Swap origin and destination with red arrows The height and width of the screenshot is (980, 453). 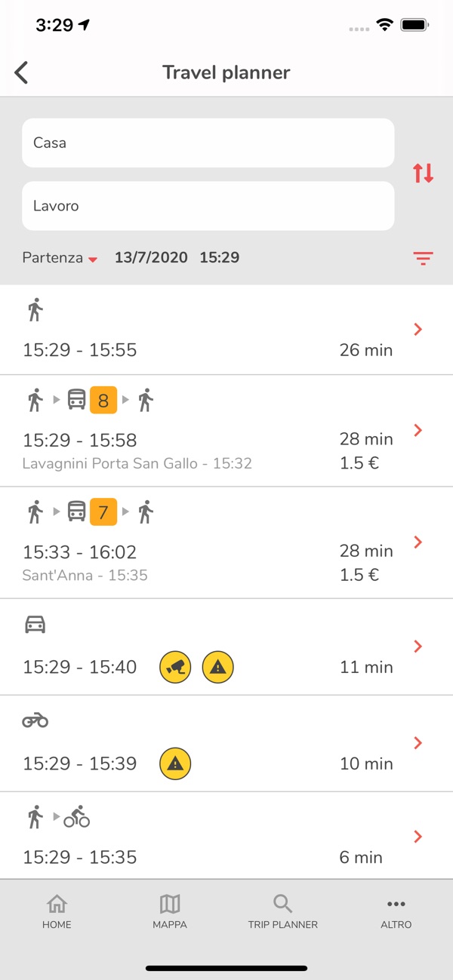[x=423, y=174]
